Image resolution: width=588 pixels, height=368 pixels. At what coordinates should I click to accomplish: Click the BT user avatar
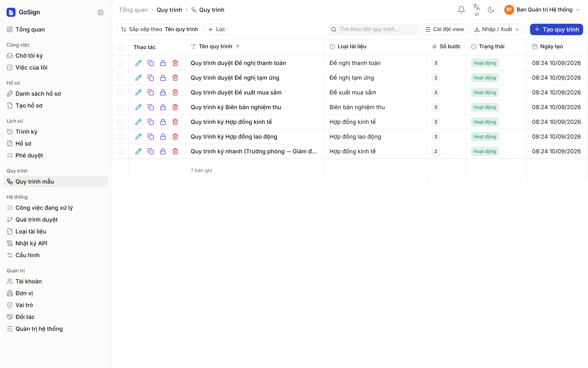[x=509, y=10]
